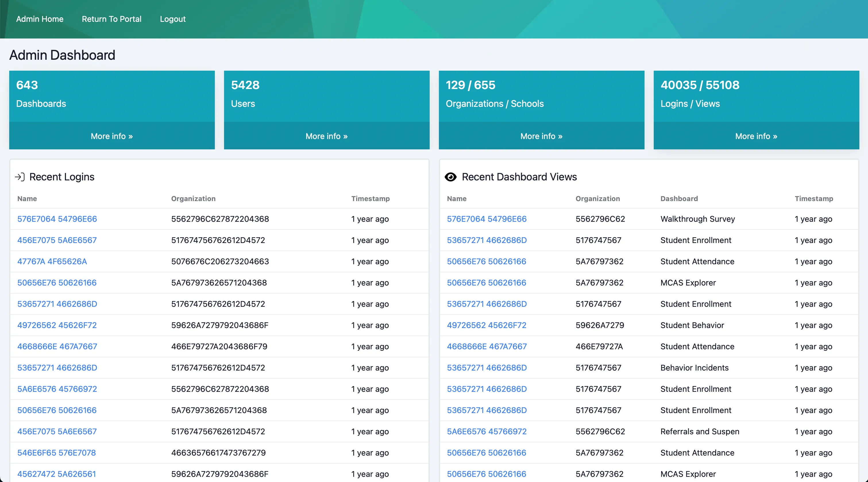Screen dimensions: 868x482
Task: Select Return To Portal menu item
Action: pyautogui.click(x=111, y=19)
